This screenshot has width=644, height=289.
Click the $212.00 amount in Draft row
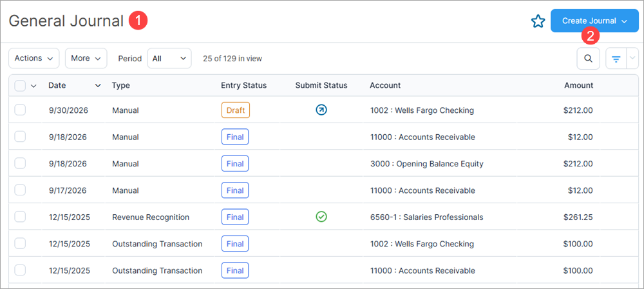pyautogui.click(x=578, y=110)
